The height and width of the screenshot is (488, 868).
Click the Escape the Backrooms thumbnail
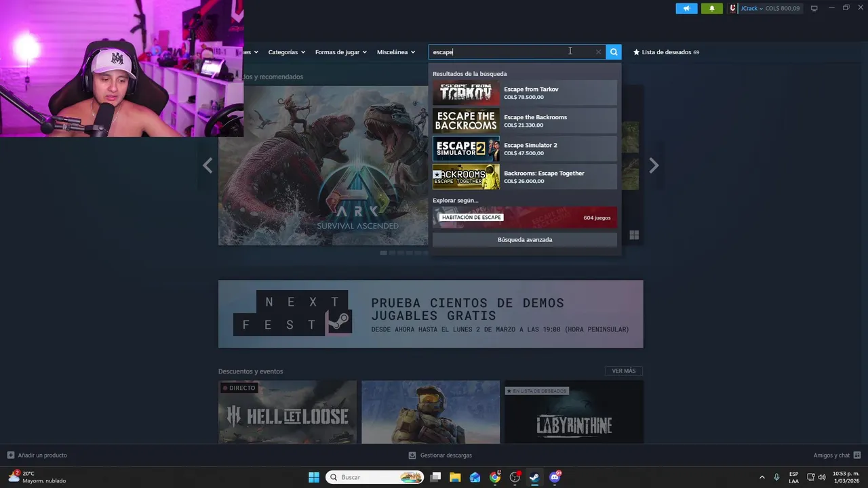tap(466, 121)
